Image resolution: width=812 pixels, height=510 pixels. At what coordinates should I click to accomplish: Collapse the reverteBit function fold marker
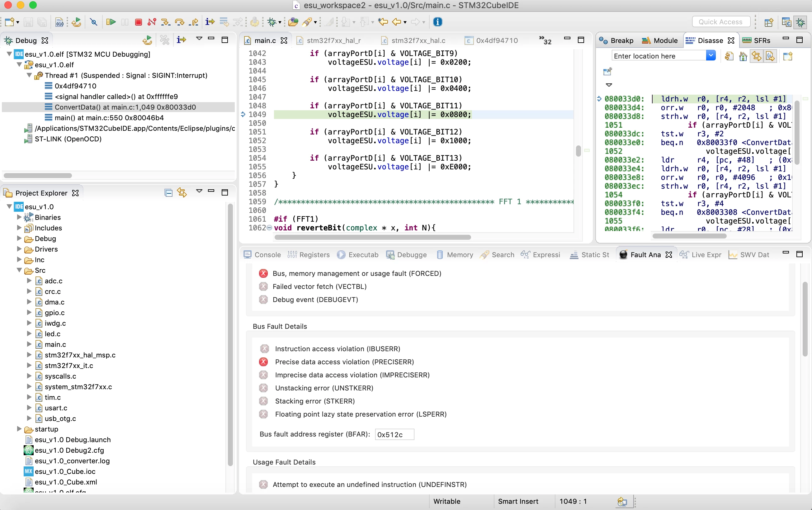coord(269,228)
